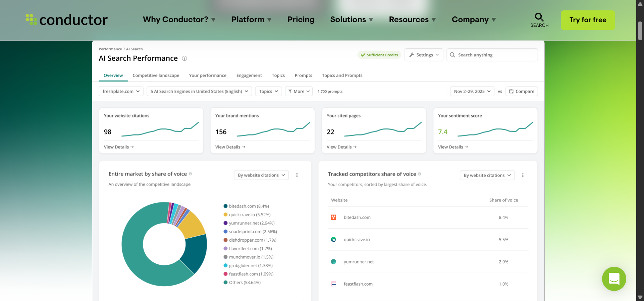644x301 pixels.
Task: Switch to Competitive landscape tab
Action: [156, 76]
